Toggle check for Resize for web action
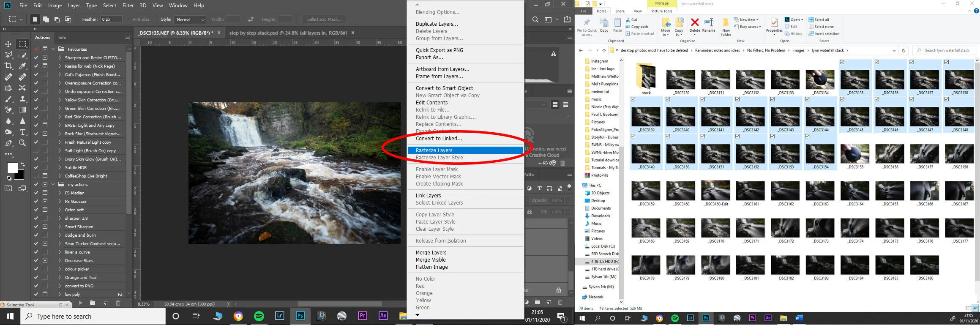This screenshot has width=980, height=325. click(x=36, y=66)
